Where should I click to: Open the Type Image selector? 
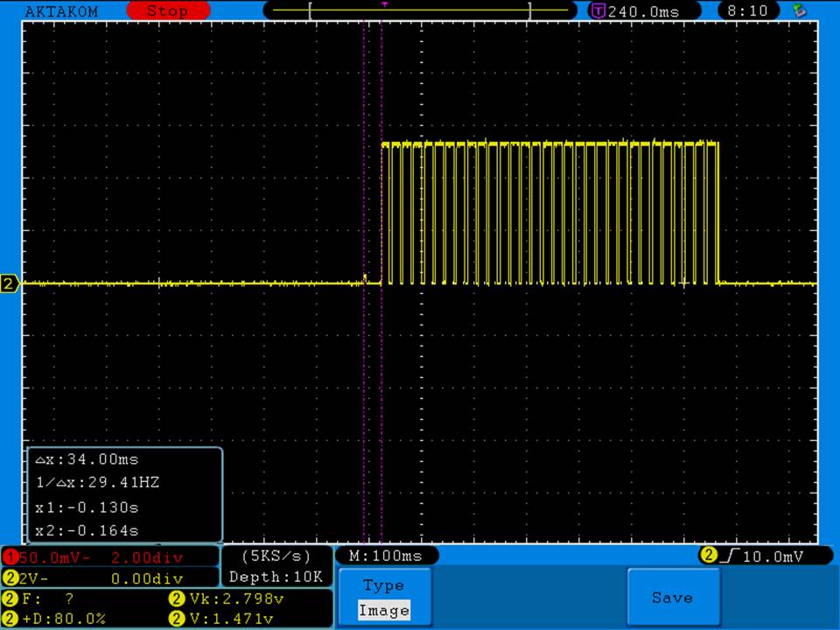tap(383, 598)
